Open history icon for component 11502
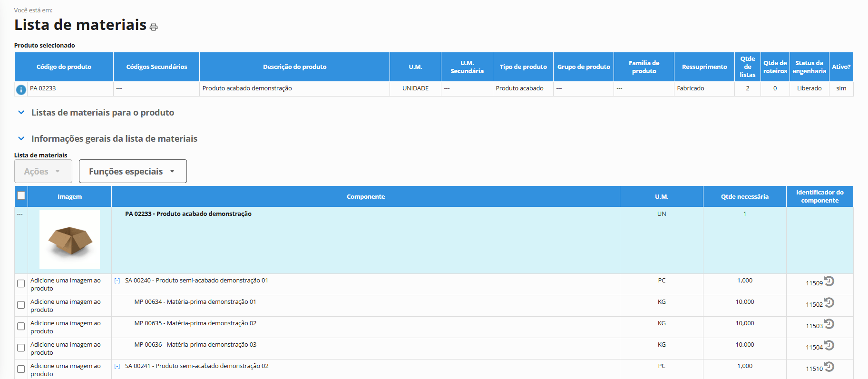The height and width of the screenshot is (379, 868). [x=829, y=302]
